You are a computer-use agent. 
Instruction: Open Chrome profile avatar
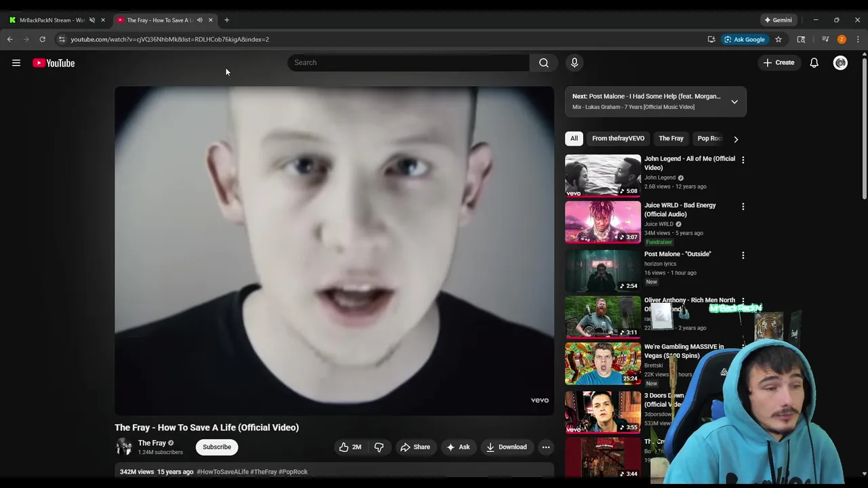pyautogui.click(x=842, y=39)
